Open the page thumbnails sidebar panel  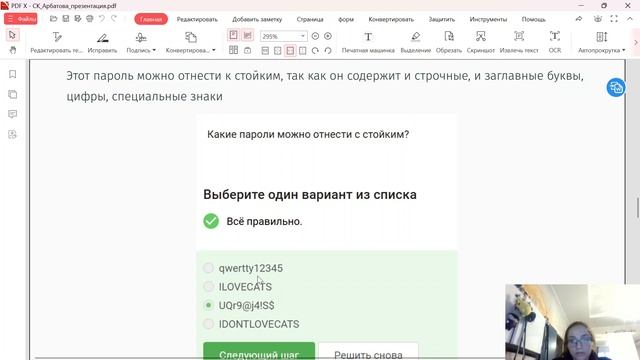point(13,94)
